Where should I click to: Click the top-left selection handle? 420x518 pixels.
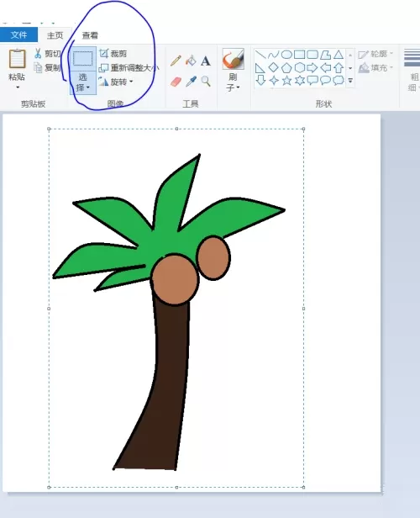click(x=49, y=129)
